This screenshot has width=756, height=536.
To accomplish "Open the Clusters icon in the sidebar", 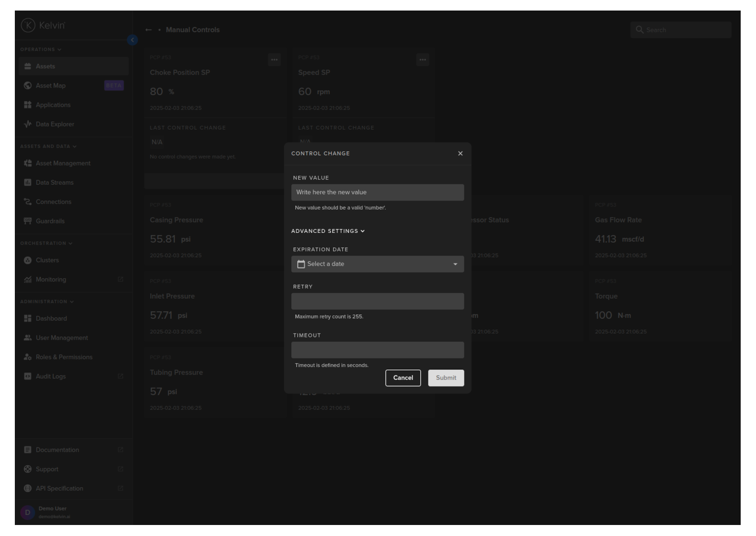I will (28, 260).
